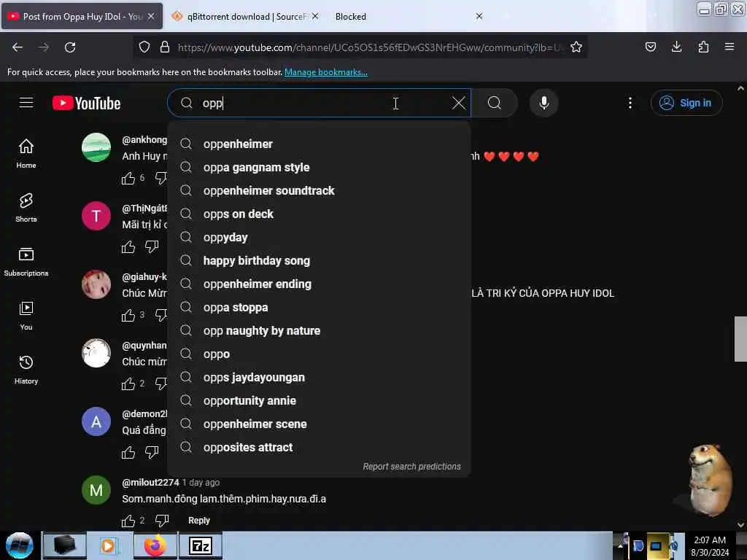View site security via the padlock icon

pos(165,47)
